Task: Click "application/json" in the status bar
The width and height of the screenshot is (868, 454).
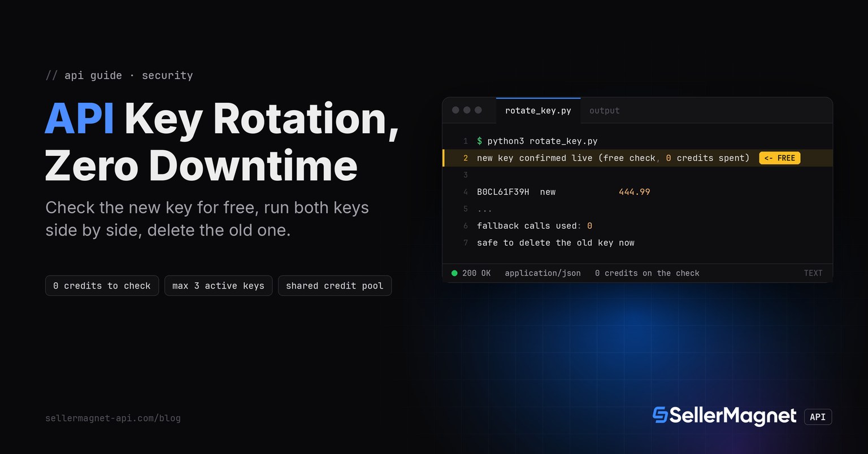Action: click(542, 273)
